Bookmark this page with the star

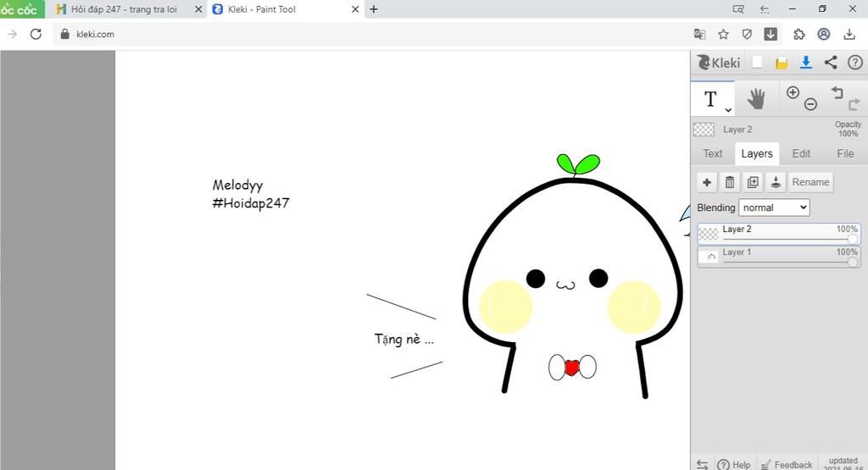click(x=723, y=34)
